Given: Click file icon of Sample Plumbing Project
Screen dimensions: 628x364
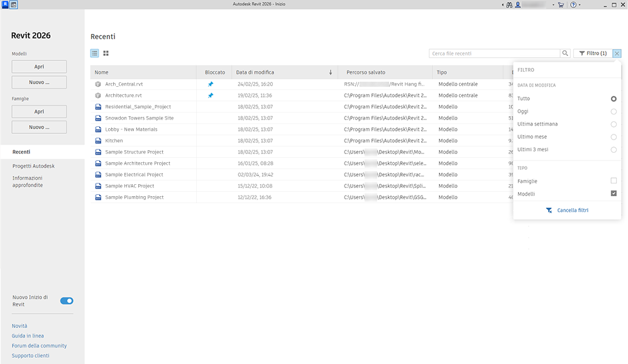Looking at the screenshot, I should pyautogui.click(x=98, y=197).
